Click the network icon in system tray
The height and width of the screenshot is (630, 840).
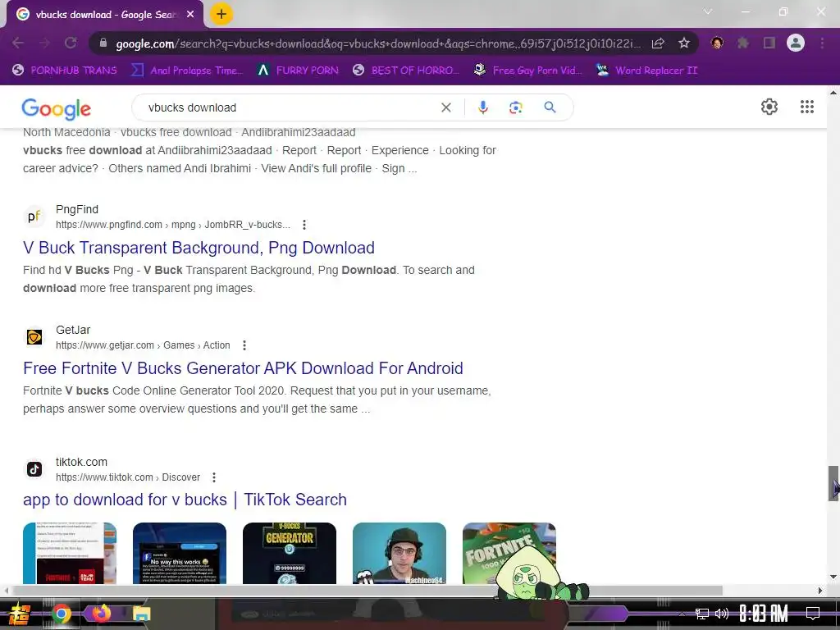(x=702, y=614)
